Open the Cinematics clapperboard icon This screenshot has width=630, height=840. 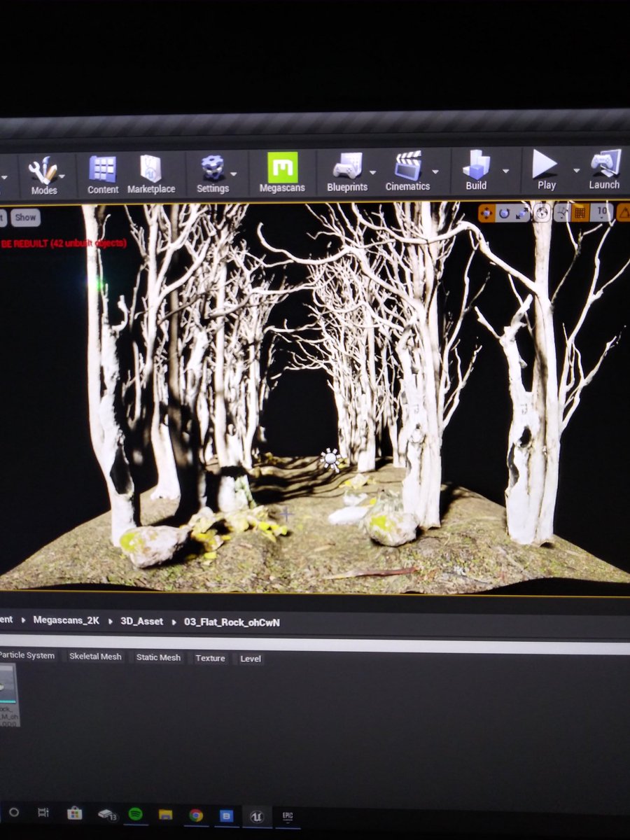click(407, 172)
